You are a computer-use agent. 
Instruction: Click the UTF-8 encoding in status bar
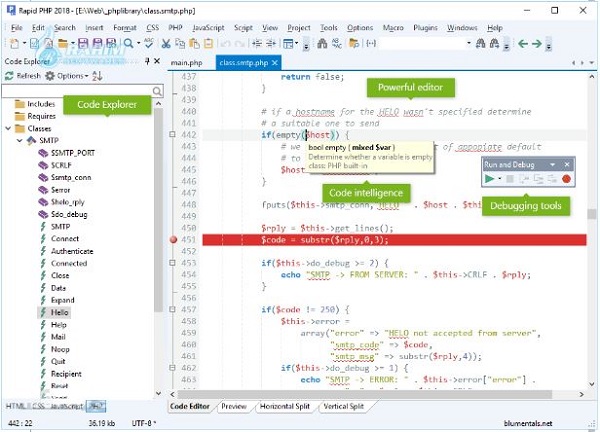(144, 423)
